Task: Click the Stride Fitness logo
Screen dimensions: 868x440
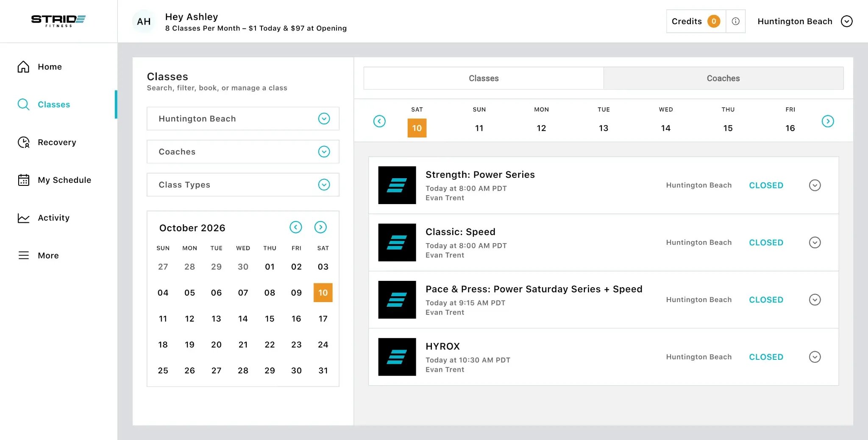Action: pos(58,21)
